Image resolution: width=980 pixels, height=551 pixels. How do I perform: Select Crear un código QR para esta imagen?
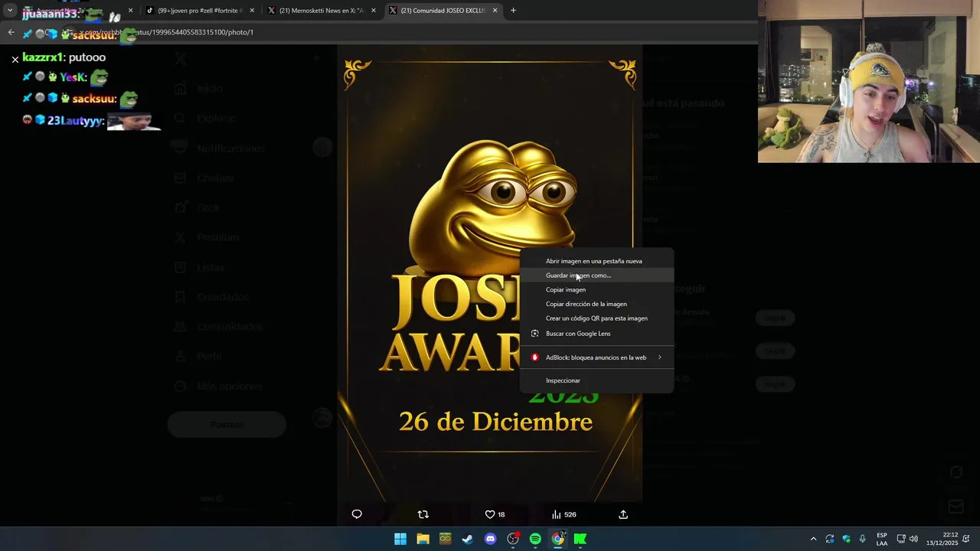(x=597, y=318)
